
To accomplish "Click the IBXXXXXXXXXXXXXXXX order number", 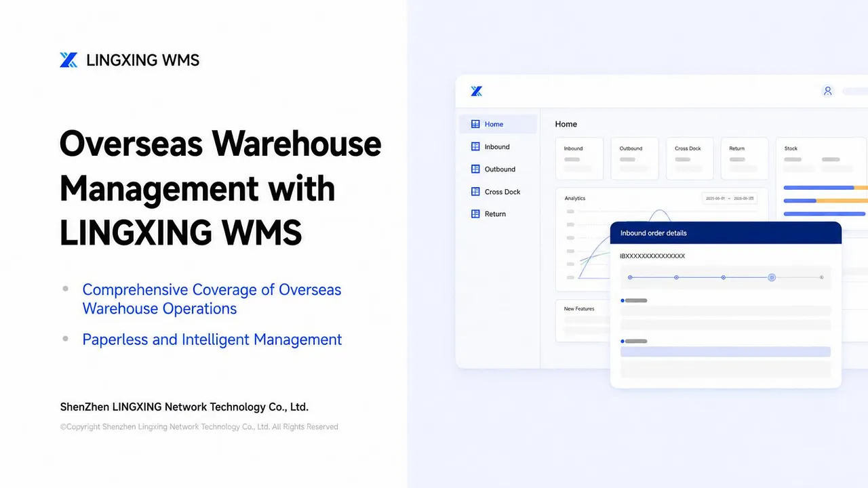I will pyautogui.click(x=652, y=256).
